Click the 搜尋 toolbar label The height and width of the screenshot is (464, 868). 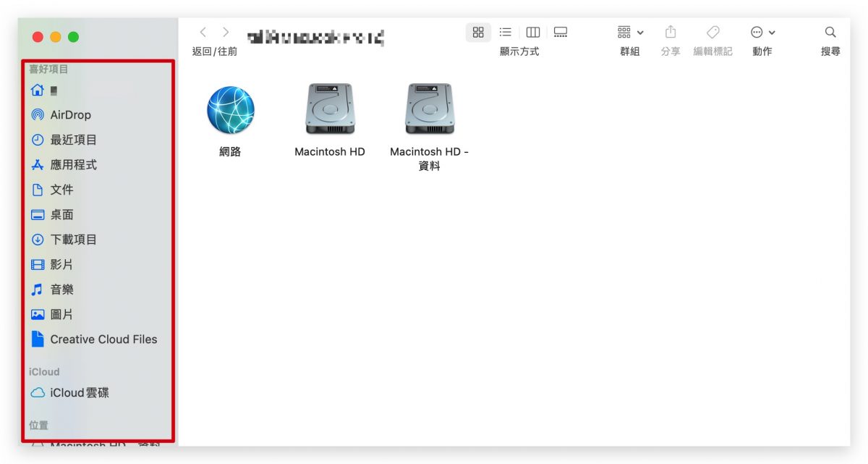tap(830, 51)
